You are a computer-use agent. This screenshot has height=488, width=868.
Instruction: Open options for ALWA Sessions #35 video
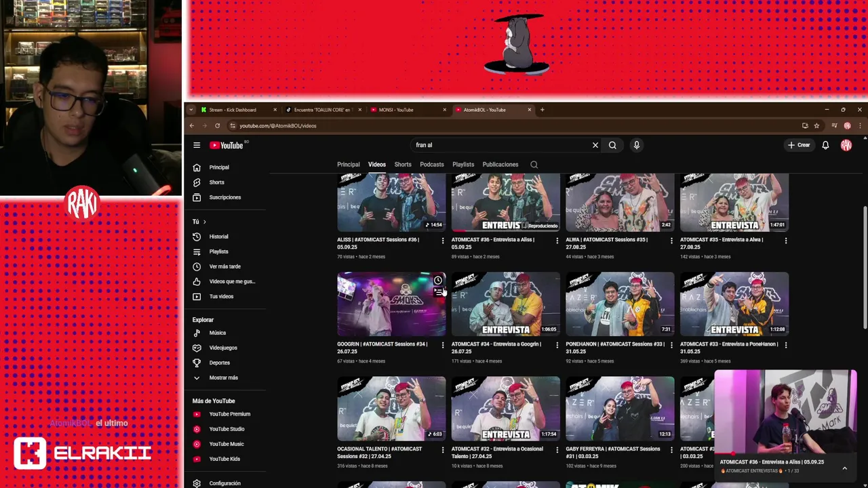(672, 241)
